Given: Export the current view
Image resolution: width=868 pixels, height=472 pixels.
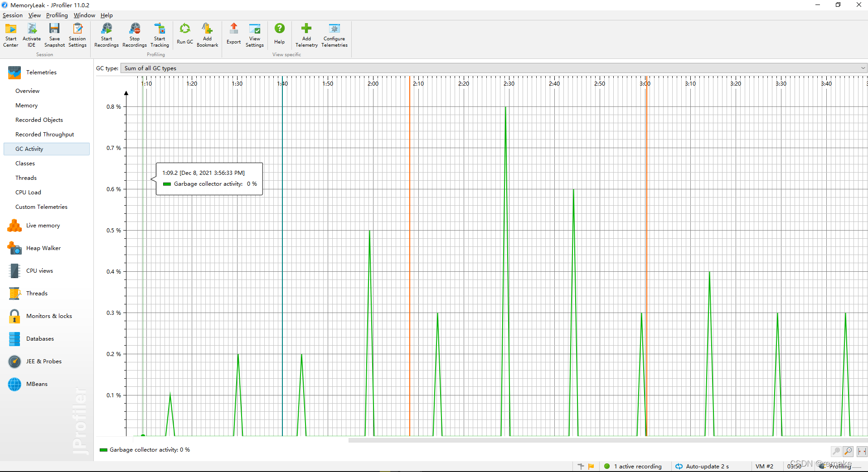Looking at the screenshot, I should pos(234,35).
